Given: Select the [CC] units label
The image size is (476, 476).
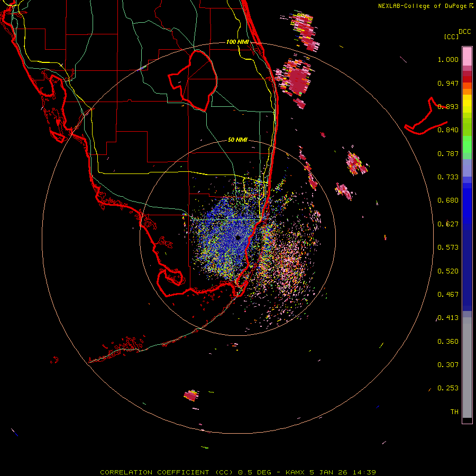Looking at the screenshot, I should [x=451, y=36].
